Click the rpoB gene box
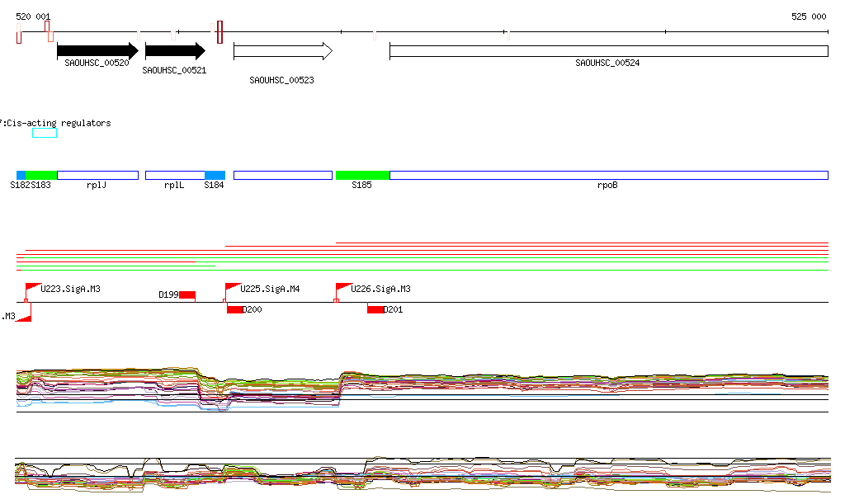Screen dimensions: 845x504 [608, 175]
